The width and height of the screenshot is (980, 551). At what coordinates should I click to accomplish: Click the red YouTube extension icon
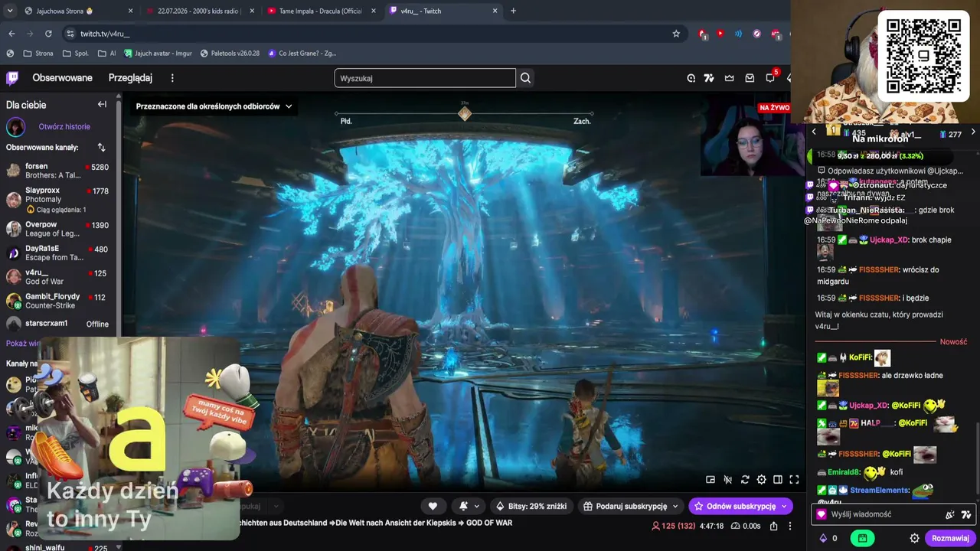pyautogui.click(x=720, y=34)
